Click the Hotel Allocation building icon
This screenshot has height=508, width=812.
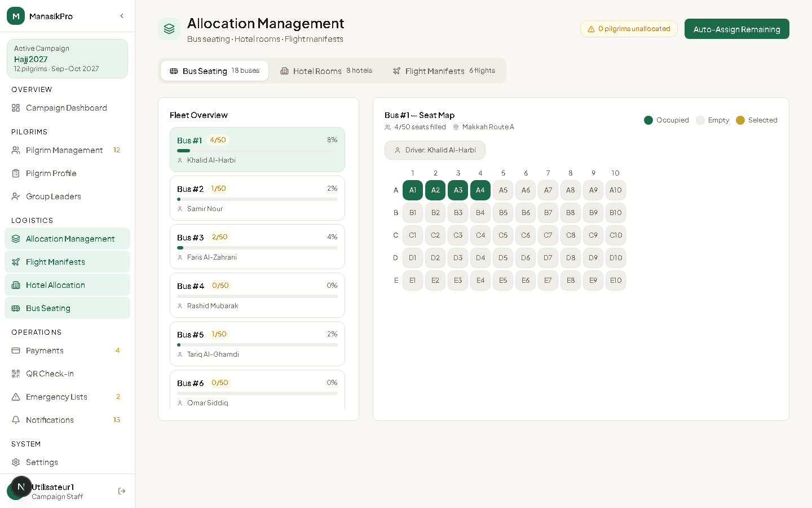(16, 285)
